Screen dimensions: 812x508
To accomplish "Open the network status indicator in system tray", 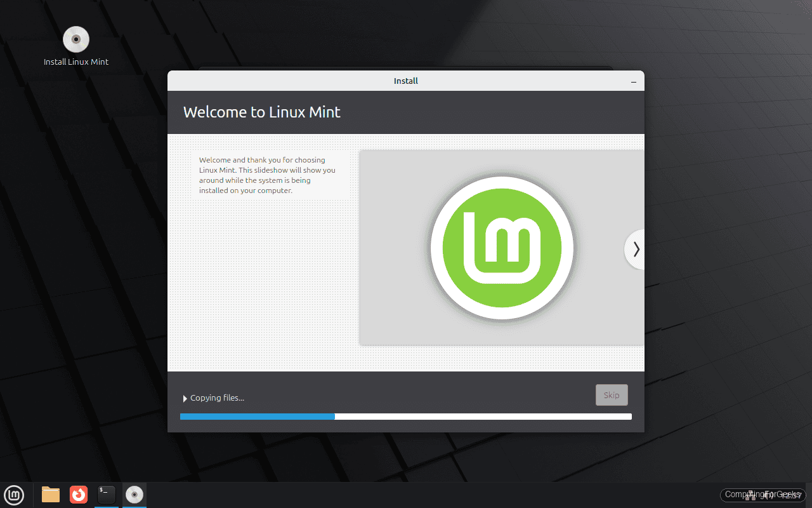I will [x=750, y=495].
